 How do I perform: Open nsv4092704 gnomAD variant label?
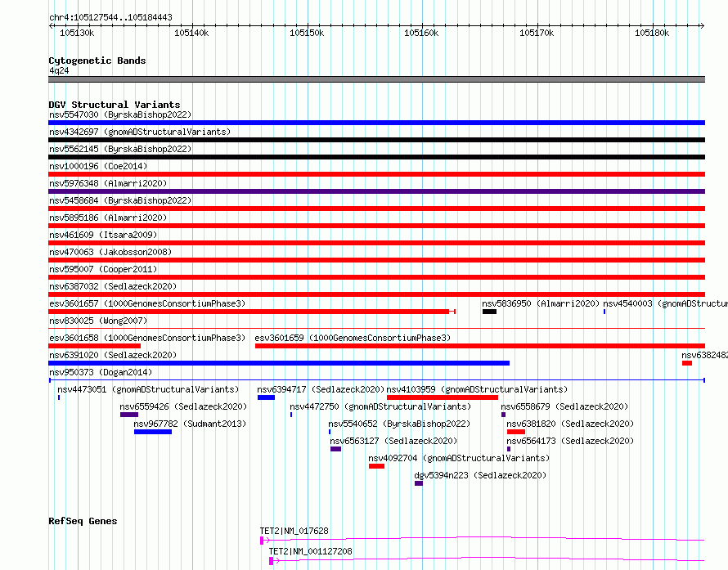tap(459, 458)
